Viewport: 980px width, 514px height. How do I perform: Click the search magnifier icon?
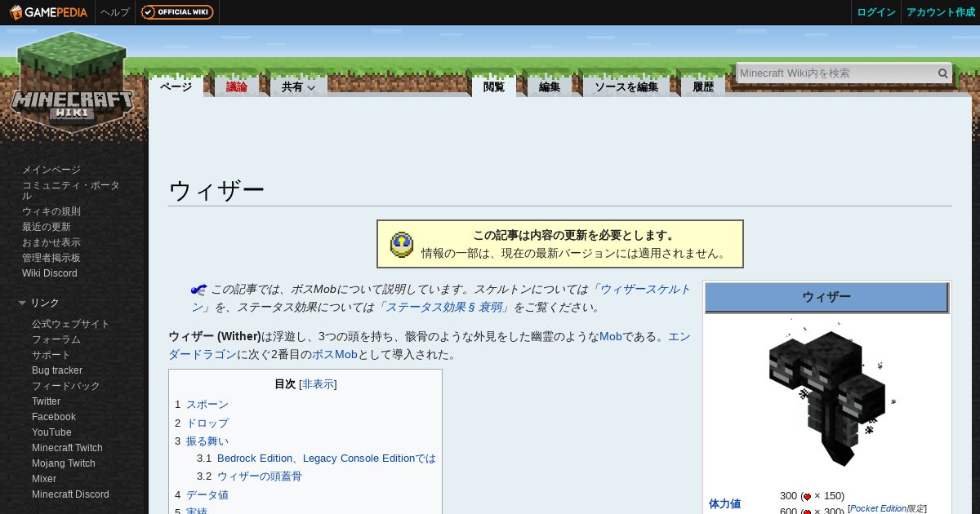coord(943,73)
